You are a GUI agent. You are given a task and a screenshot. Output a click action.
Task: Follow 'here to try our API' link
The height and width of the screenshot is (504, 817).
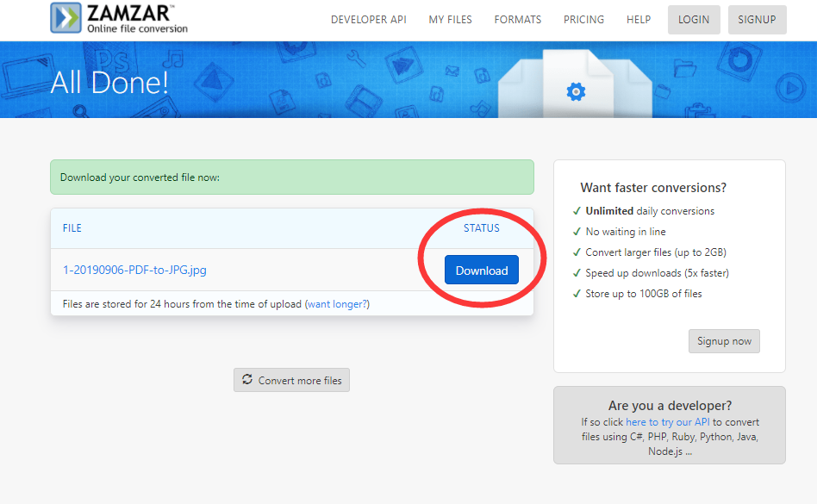pos(667,422)
